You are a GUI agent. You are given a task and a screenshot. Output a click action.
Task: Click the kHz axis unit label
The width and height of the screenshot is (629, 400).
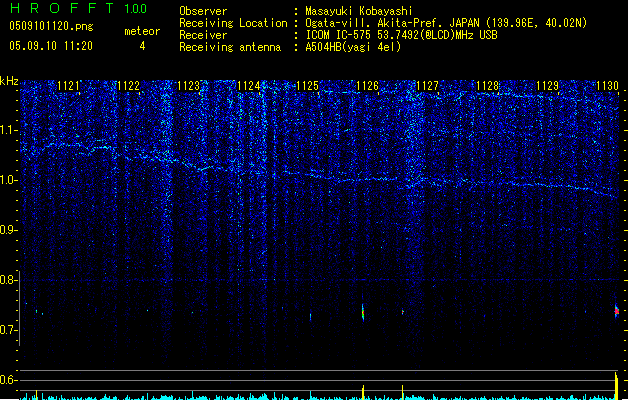pyautogui.click(x=9, y=81)
